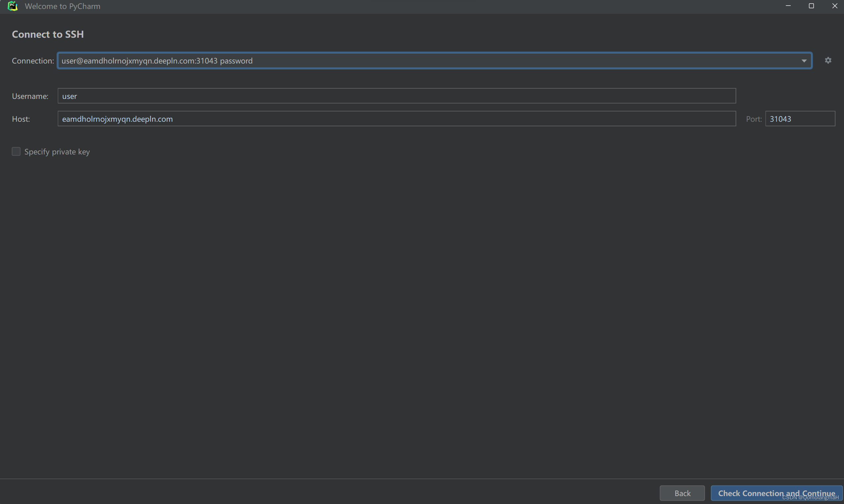Minimize the Welcome to PyCharm window
This screenshot has height=504, width=844.
coord(788,6)
